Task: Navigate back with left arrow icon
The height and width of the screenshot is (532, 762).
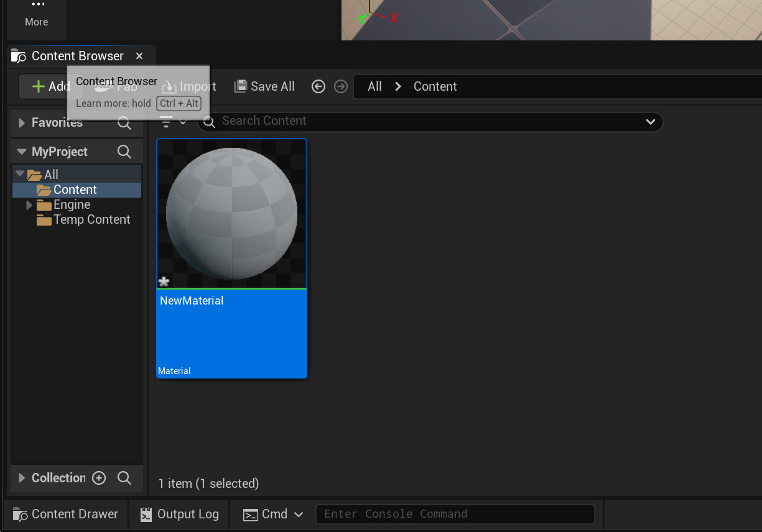Action: (318, 86)
